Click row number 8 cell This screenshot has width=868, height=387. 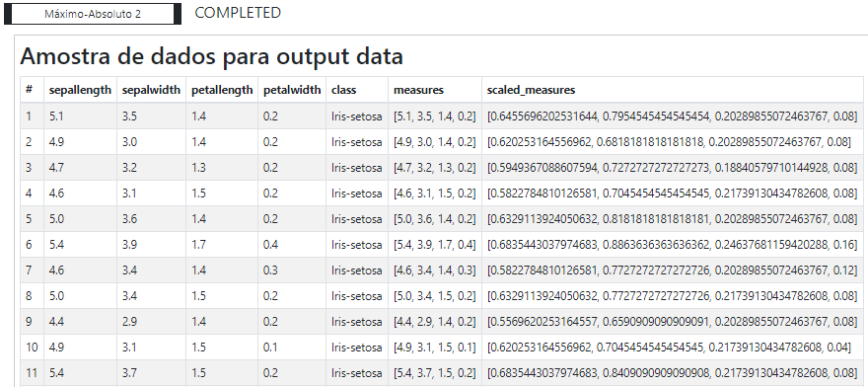point(33,296)
